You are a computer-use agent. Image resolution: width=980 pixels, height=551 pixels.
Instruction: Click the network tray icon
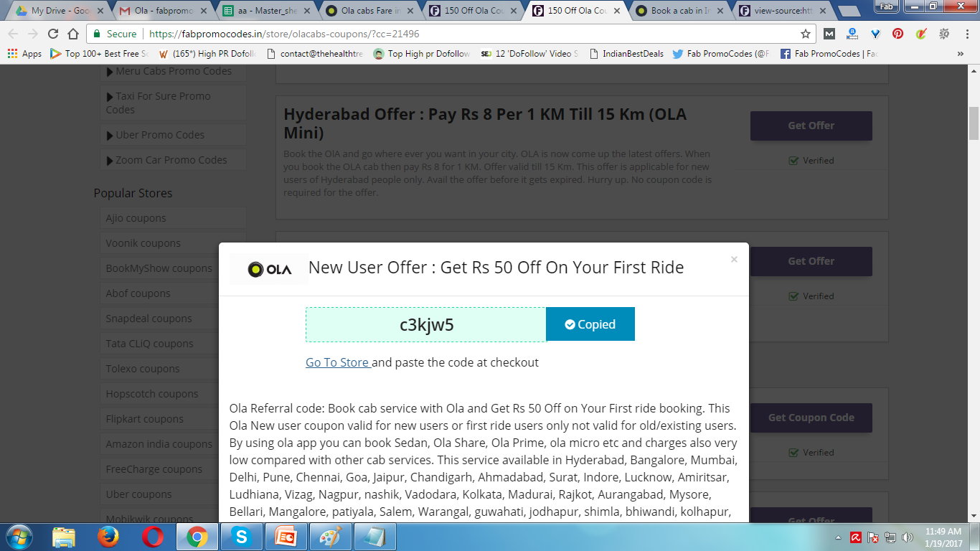point(890,537)
